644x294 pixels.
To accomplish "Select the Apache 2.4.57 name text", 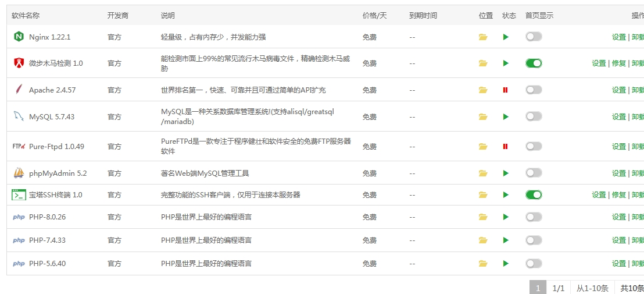I will [52, 90].
